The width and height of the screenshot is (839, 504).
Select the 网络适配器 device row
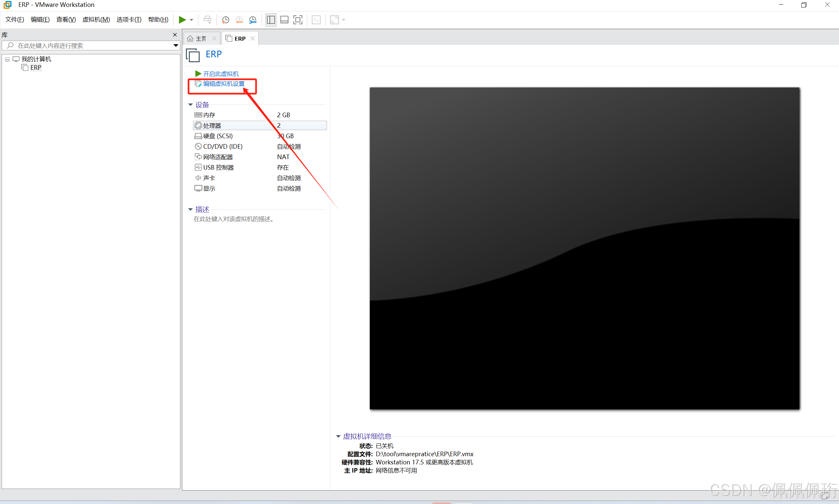click(x=218, y=157)
